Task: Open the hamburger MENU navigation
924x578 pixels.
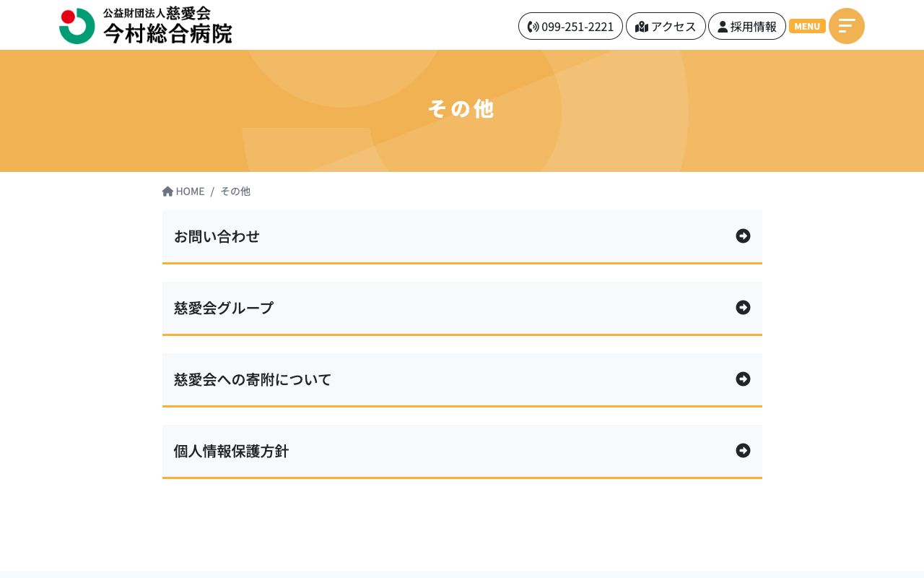Action: (x=846, y=26)
